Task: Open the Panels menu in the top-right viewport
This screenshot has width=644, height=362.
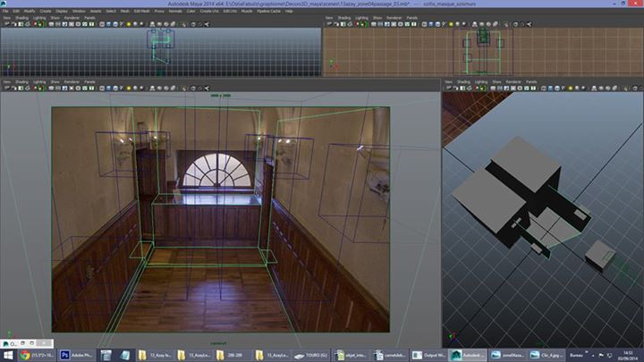Action: point(411,17)
